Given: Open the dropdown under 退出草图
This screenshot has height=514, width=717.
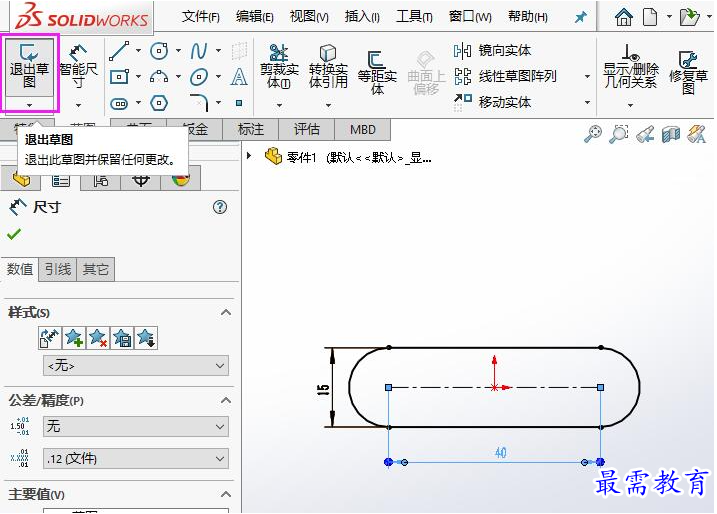Looking at the screenshot, I should point(29,105).
